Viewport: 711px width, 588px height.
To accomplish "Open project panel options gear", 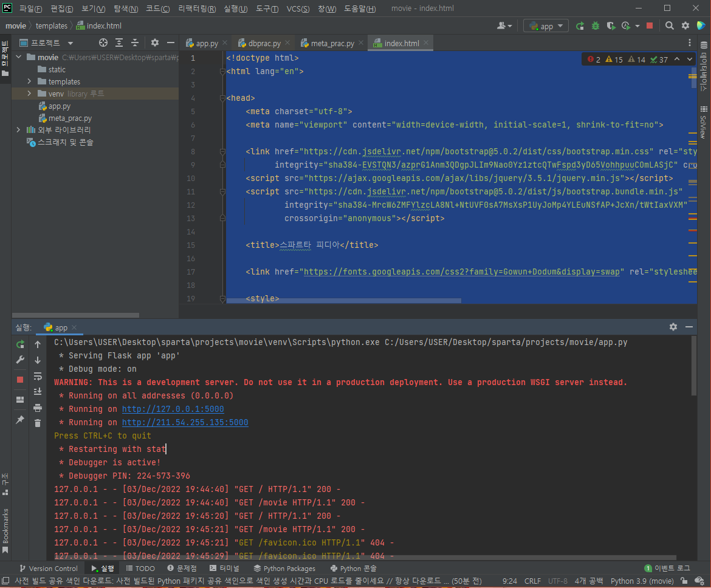I will pos(154,43).
